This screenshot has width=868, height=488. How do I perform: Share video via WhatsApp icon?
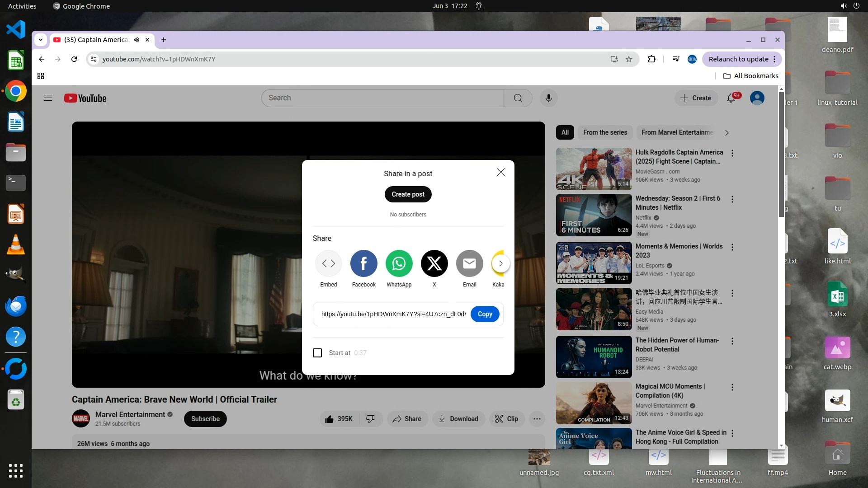[399, 263]
